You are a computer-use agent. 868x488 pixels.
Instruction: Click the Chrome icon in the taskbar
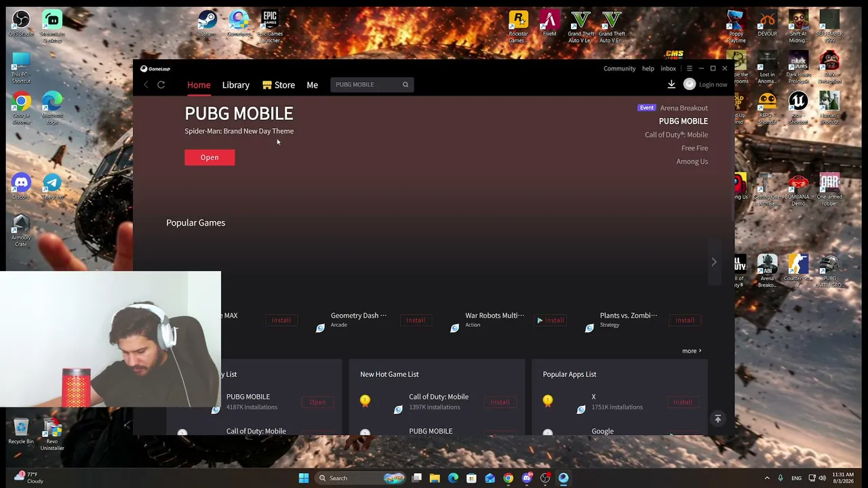pos(508,478)
